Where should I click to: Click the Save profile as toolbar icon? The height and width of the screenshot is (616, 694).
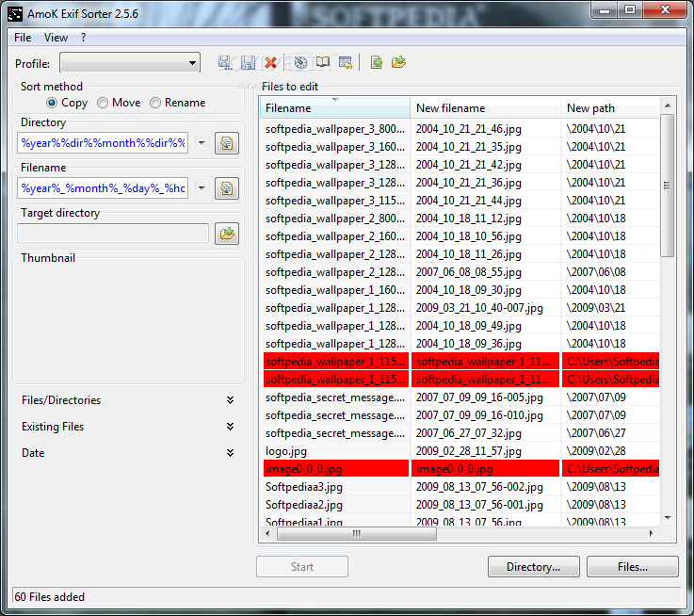225,62
